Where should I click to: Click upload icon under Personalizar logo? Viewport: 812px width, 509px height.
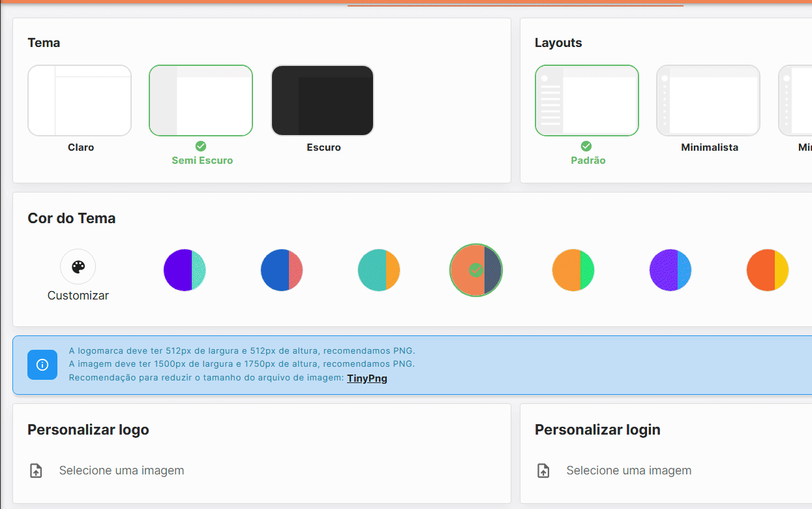(x=37, y=470)
